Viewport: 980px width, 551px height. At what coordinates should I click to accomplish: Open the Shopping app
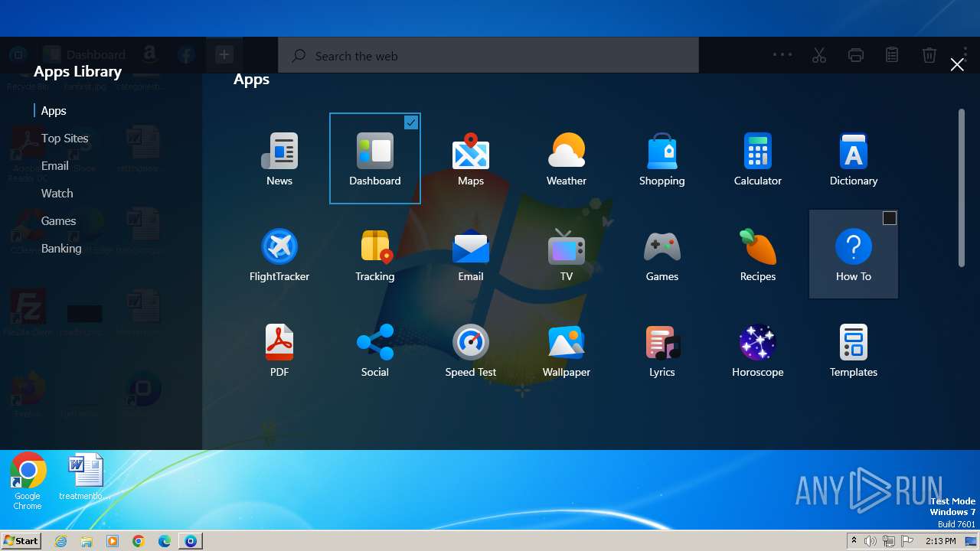click(x=662, y=159)
